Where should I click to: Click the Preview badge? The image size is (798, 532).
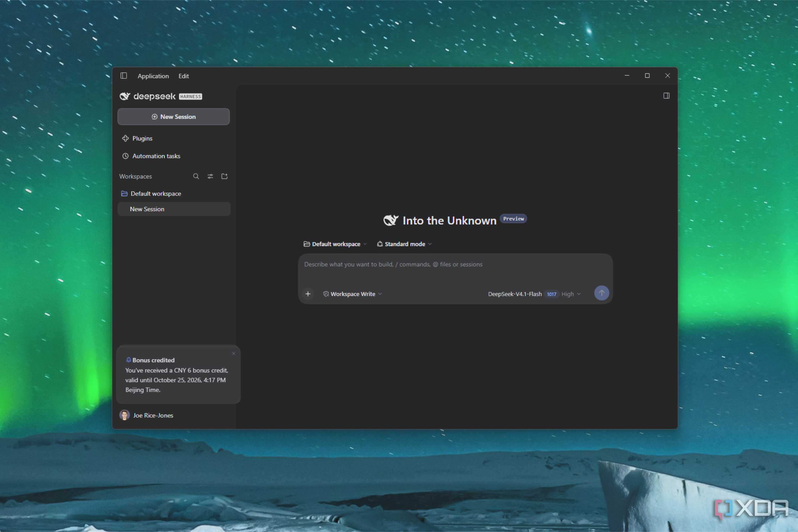513,219
